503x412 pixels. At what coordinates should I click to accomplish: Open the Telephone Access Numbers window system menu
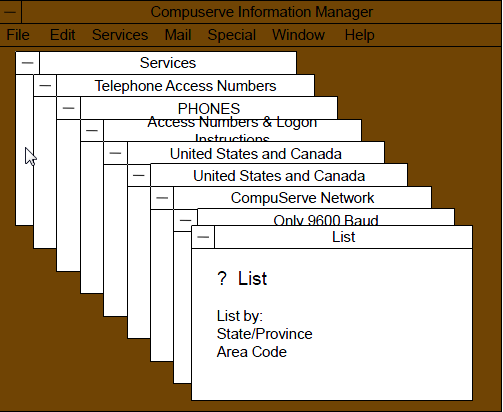pos(45,86)
